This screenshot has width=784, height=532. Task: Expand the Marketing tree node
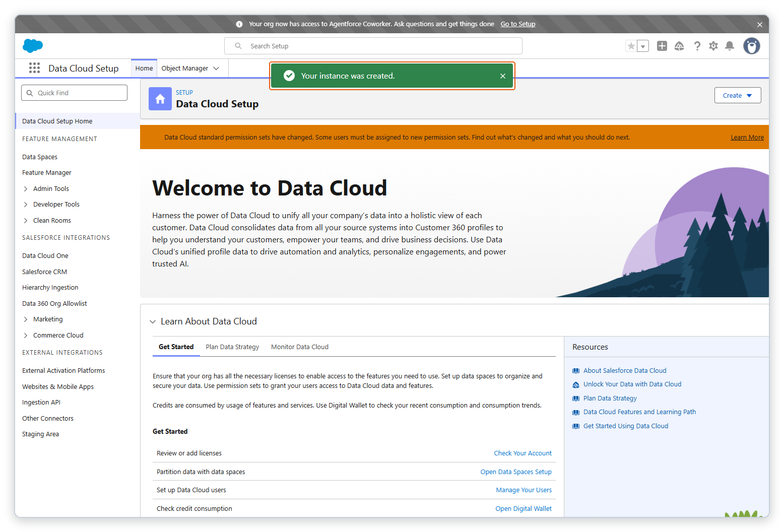26,319
